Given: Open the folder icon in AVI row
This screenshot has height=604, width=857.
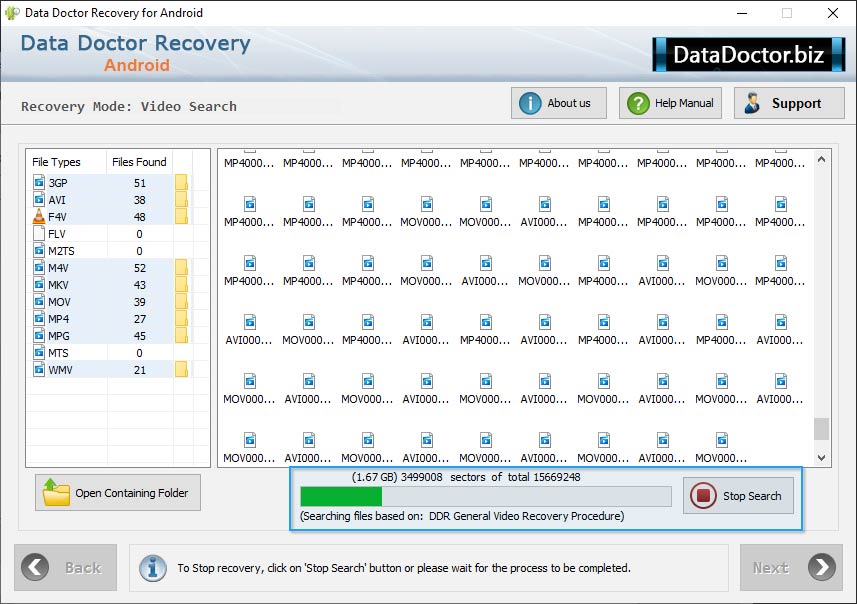Looking at the screenshot, I should 181,199.
